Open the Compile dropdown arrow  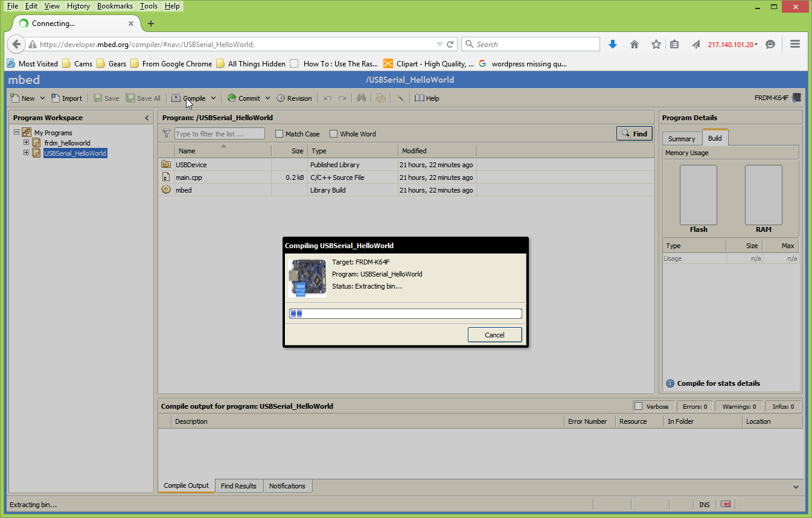pyautogui.click(x=213, y=98)
